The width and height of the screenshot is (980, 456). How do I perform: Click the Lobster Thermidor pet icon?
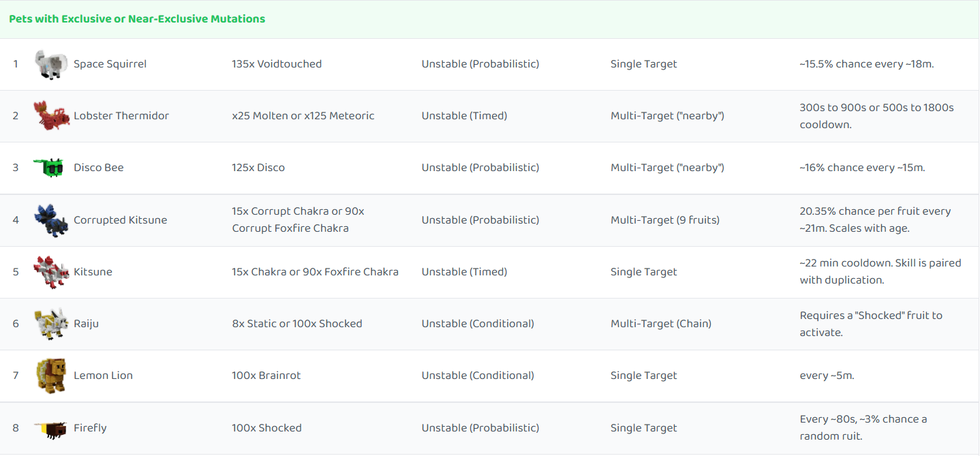[x=51, y=116]
